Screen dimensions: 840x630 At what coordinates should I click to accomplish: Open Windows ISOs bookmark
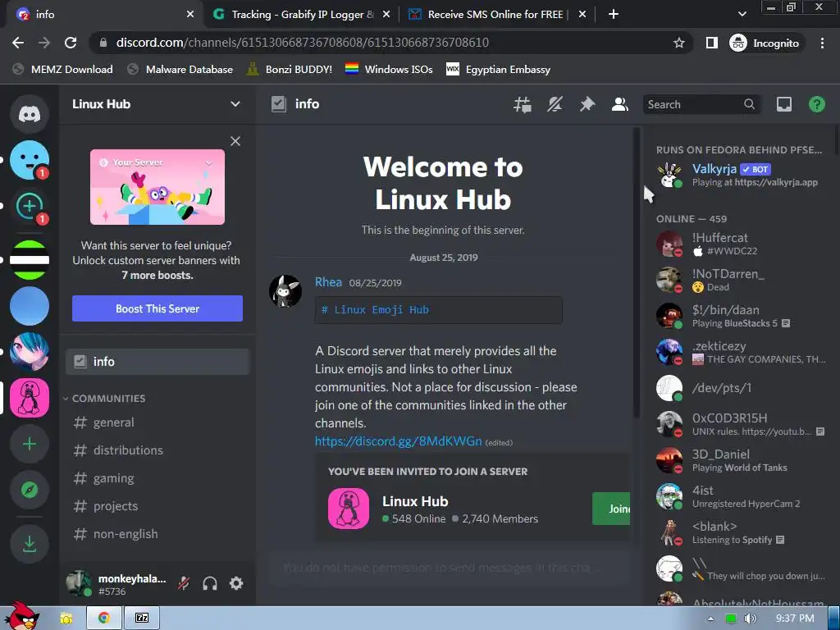tap(389, 69)
